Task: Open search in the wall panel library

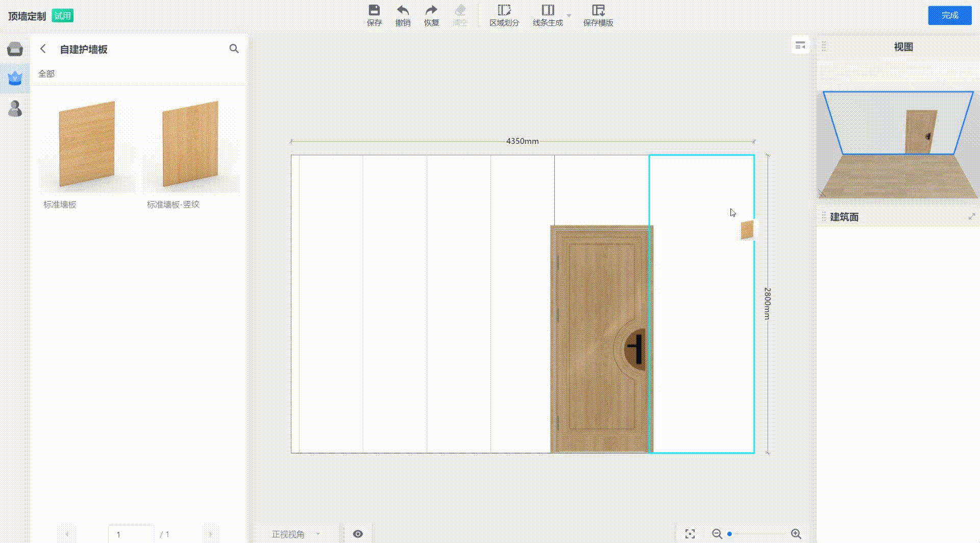Action: tap(234, 49)
